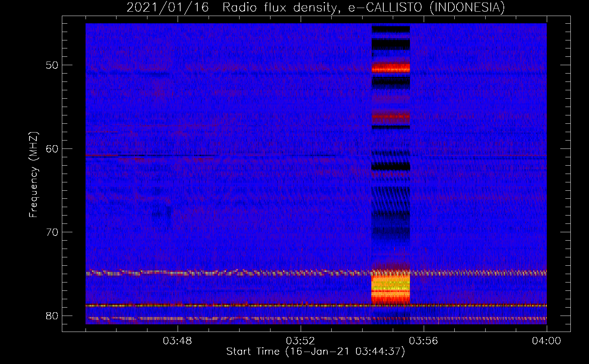This screenshot has width=589, height=364.
Task: Click the '03:52' time axis label
Action: click(301, 341)
